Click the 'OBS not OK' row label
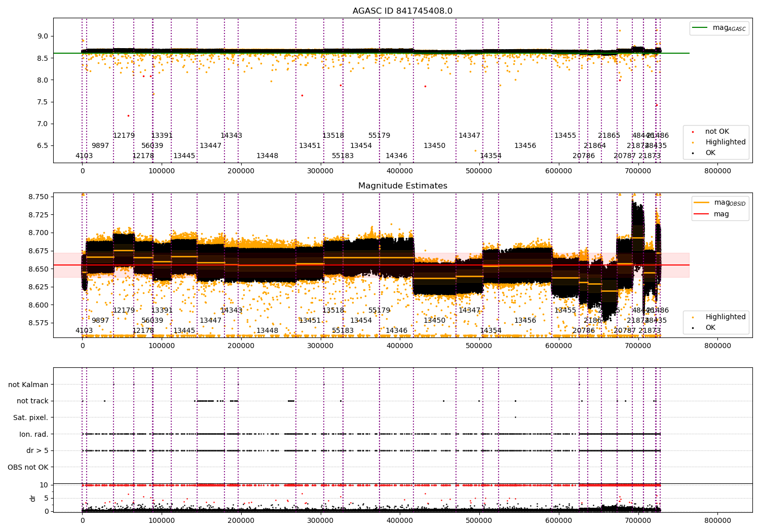760x532 pixels. tap(28, 467)
